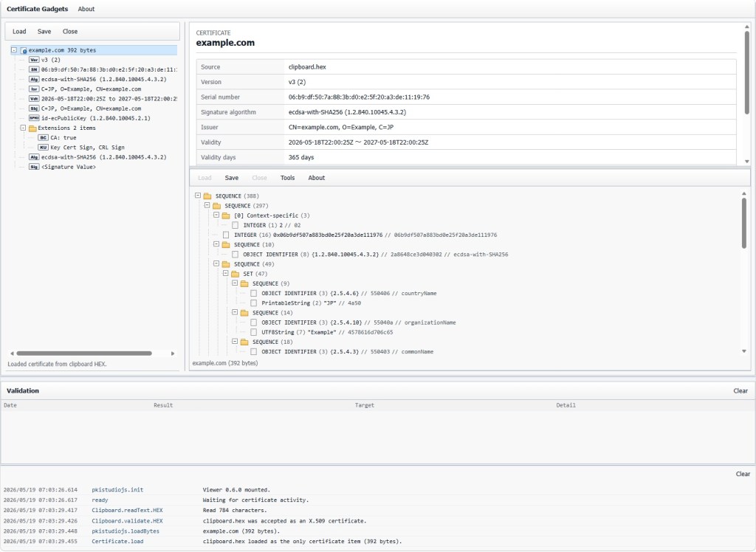Collapse the example.com 392 bytes tree node
The width and height of the screenshot is (756, 552).
[14, 50]
